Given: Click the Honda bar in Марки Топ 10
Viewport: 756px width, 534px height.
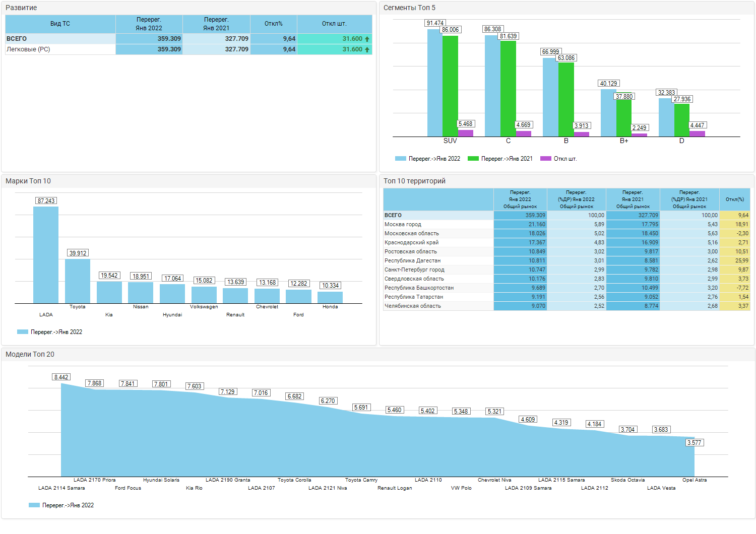Looking at the screenshot, I should (x=330, y=297).
